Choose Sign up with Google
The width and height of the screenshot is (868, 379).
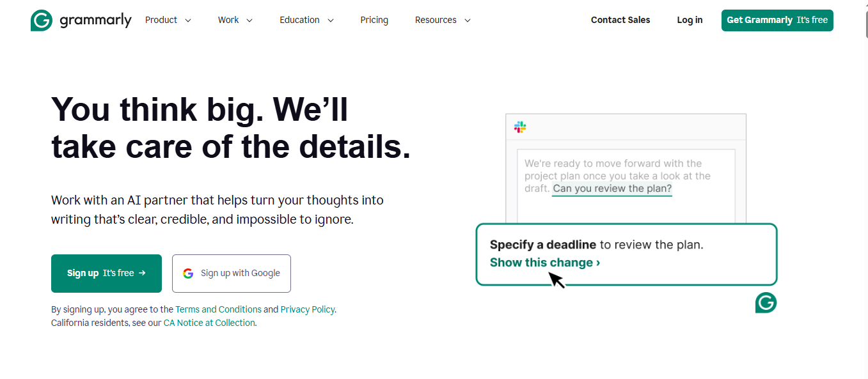(231, 273)
